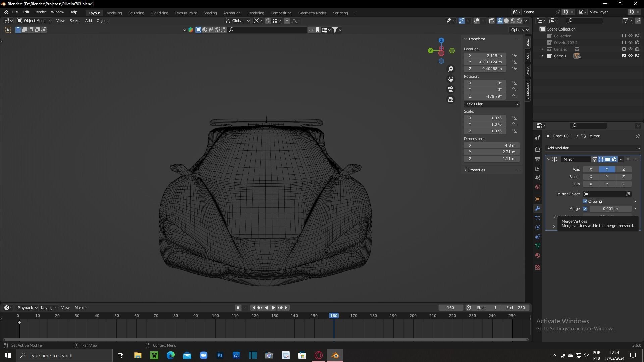Open the World properties tab icon
Image resolution: width=644 pixels, height=362 pixels.
(x=538, y=187)
